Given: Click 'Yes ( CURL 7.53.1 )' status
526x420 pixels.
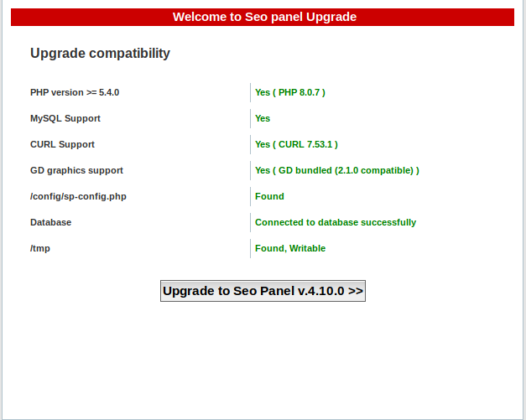Looking at the screenshot, I should pyautogui.click(x=296, y=144).
